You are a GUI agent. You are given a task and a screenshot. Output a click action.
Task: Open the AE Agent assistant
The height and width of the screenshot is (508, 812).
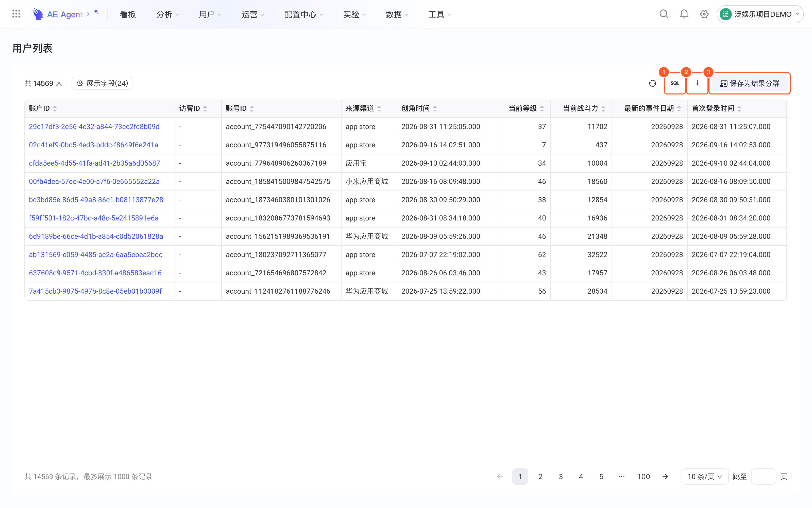(66, 14)
